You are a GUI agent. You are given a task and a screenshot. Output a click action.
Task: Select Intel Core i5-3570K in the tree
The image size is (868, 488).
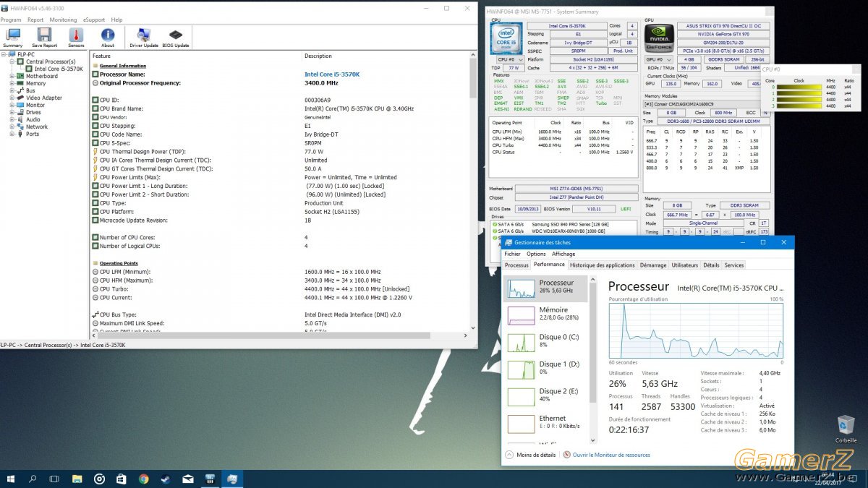pyautogui.click(x=59, y=69)
